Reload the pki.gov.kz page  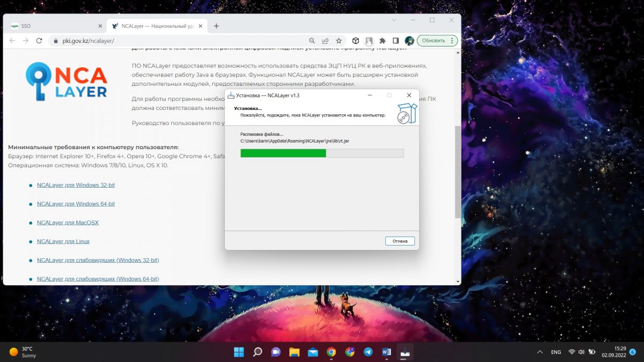pos(39,41)
